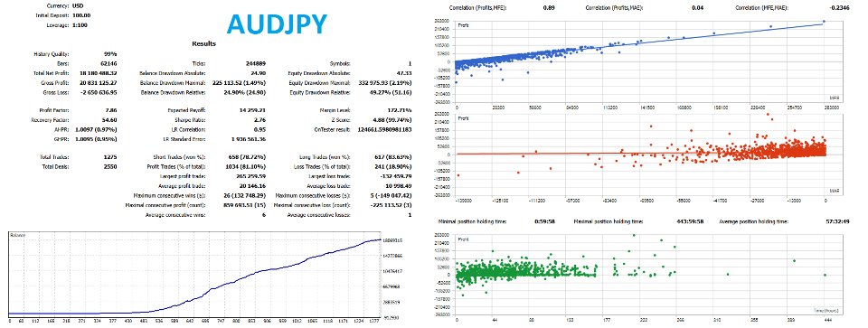
Task: Select Maximal consecutive loss value -225 113.52 (3)
Action: (390, 205)
